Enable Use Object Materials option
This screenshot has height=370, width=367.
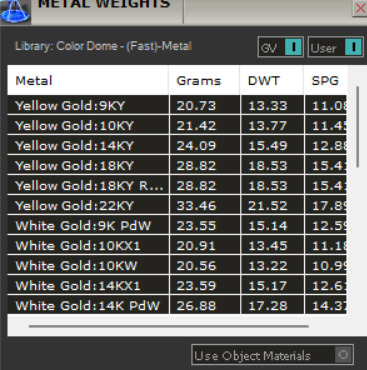pyautogui.click(x=273, y=355)
